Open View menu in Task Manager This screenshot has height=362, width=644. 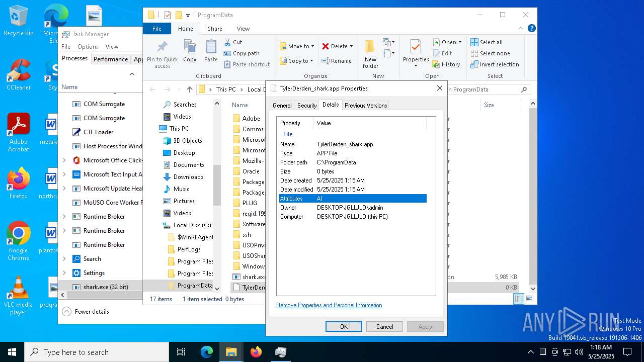point(112,47)
